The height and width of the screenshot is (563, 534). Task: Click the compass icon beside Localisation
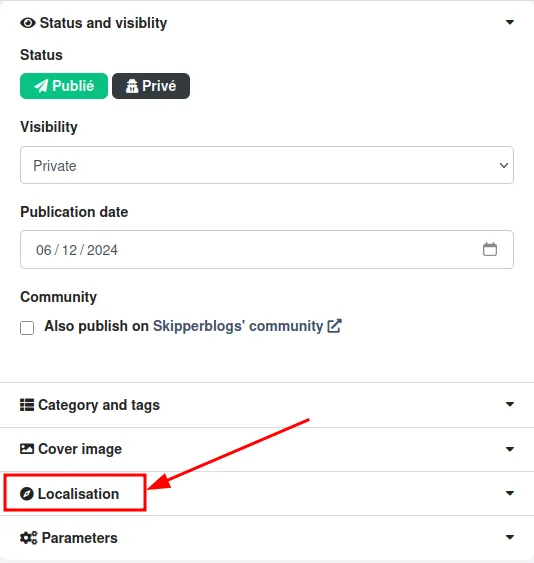click(27, 494)
